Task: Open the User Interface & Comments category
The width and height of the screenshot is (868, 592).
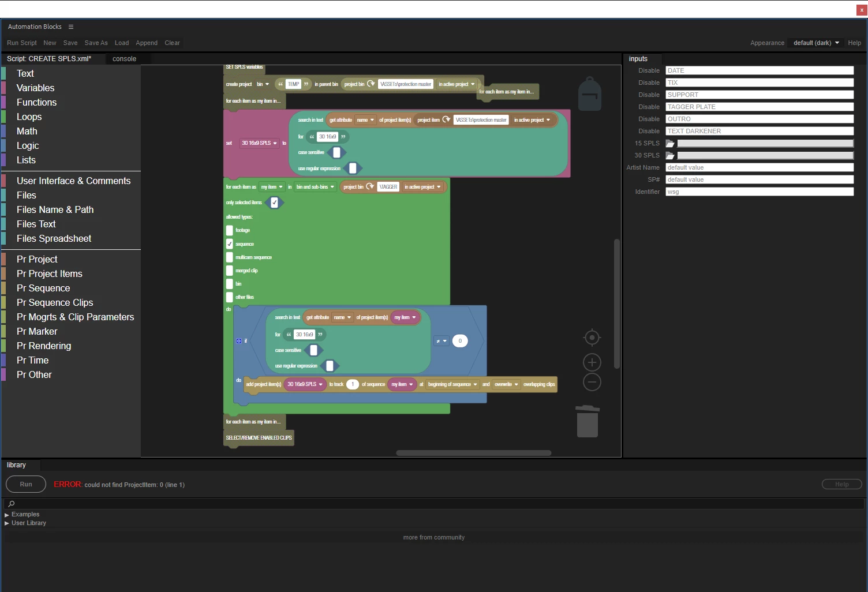Action: 74,181
